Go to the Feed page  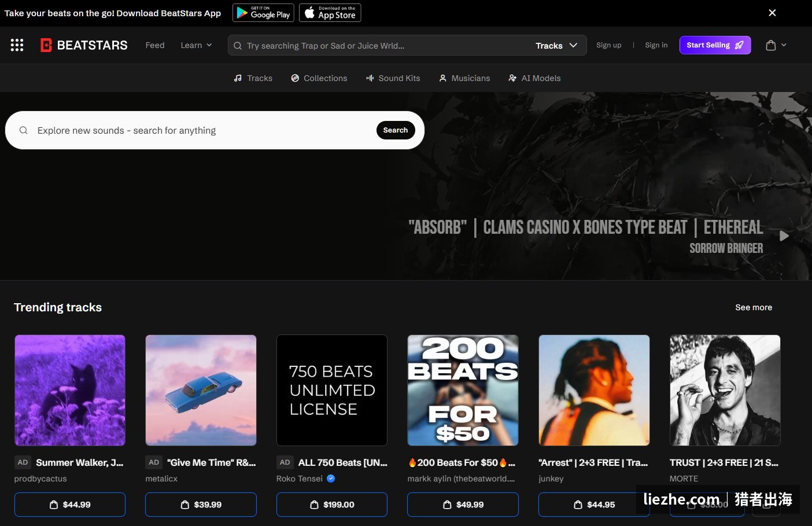(155, 45)
